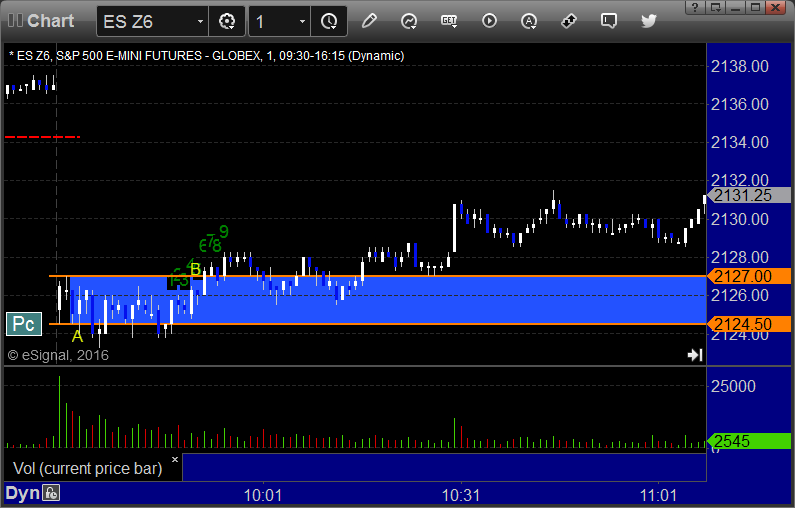Select the yellow A marker on chart
The image size is (795, 508).
pyautogui.click(x=77, y=336)
